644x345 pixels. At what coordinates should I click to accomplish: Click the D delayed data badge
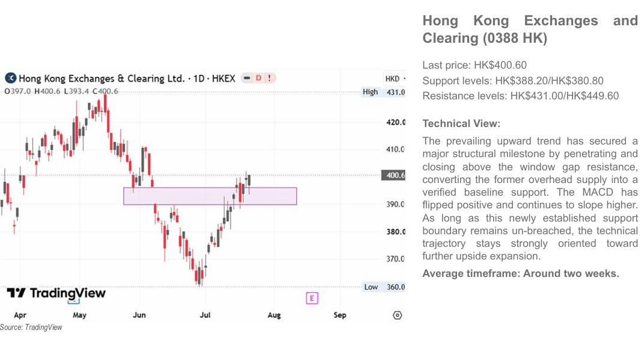coord(259,78)
